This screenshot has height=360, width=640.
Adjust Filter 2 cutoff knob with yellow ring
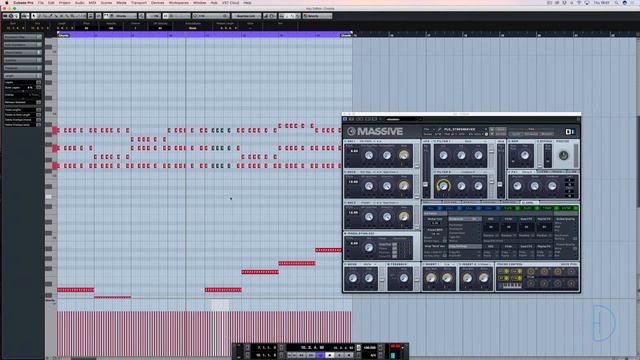coord(443,186)
